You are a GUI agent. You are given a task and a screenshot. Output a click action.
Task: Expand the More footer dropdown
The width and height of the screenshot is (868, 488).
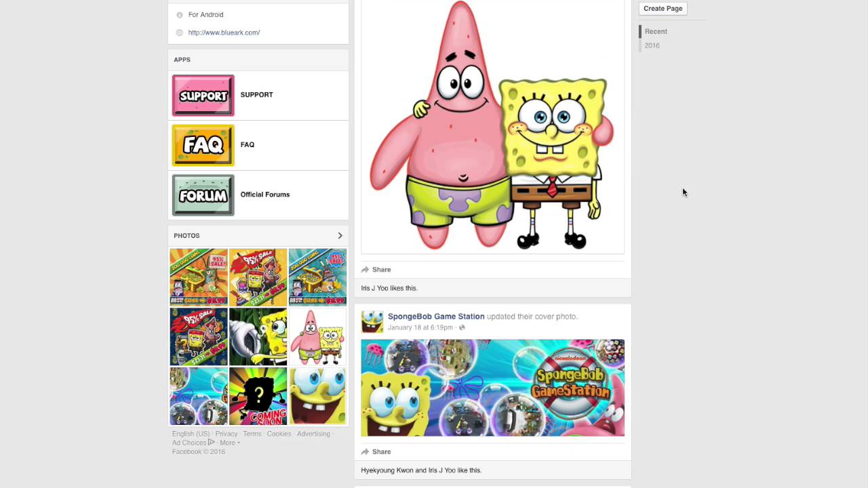(x=229, y=443)
